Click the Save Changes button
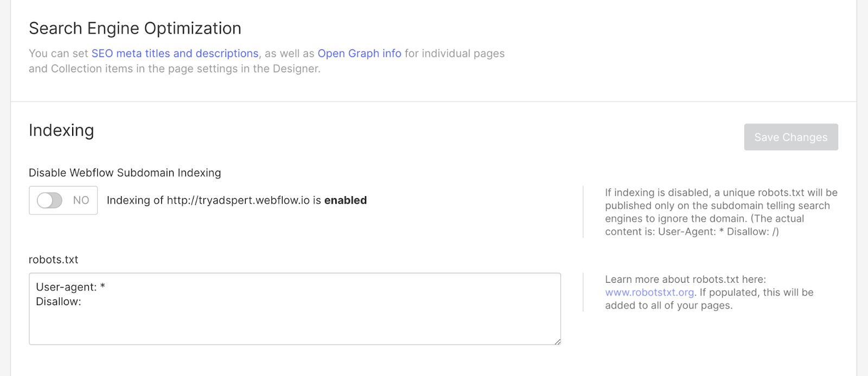Screen dimensions: 868x376 791,137
